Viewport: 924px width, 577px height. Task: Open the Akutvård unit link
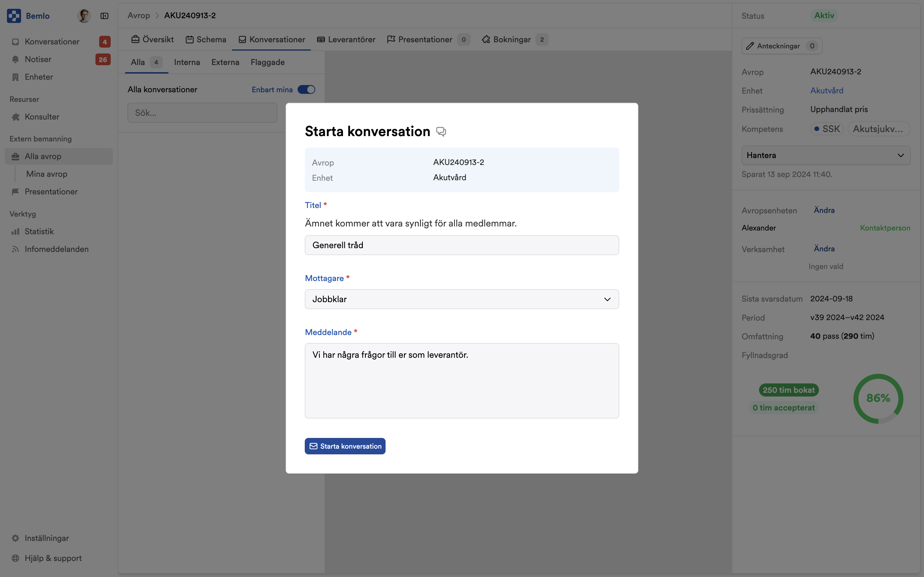pyautogui.click(x=827, y=90)
